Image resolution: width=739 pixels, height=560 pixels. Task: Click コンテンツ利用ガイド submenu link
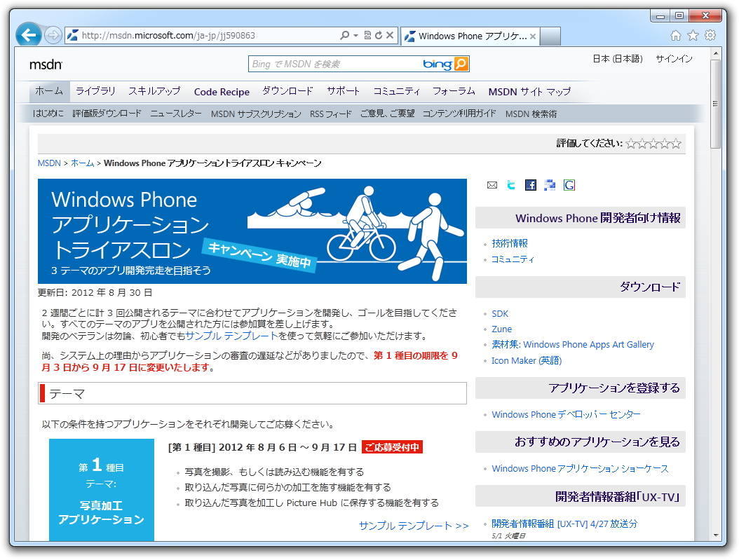pos(459,114)
